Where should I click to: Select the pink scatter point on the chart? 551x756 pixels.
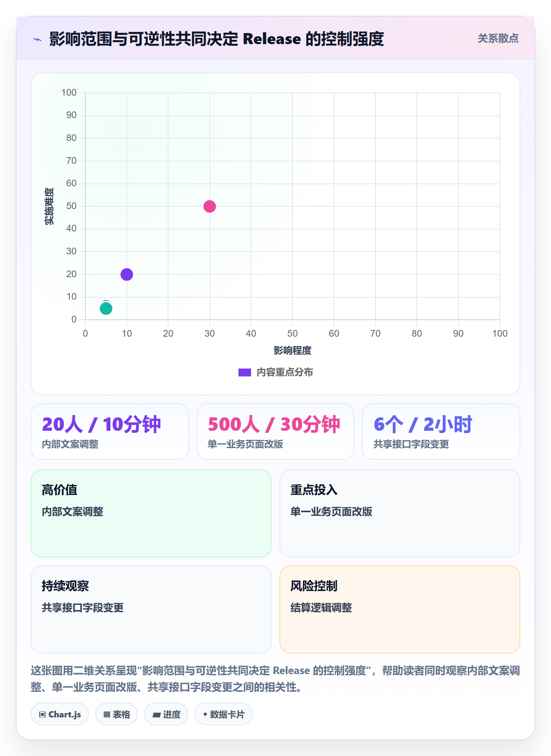click(209, 206)
